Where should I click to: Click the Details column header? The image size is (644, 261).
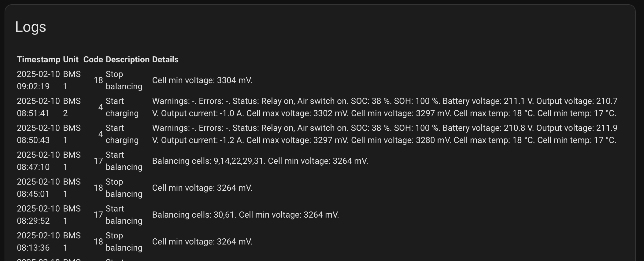point(165,59)
